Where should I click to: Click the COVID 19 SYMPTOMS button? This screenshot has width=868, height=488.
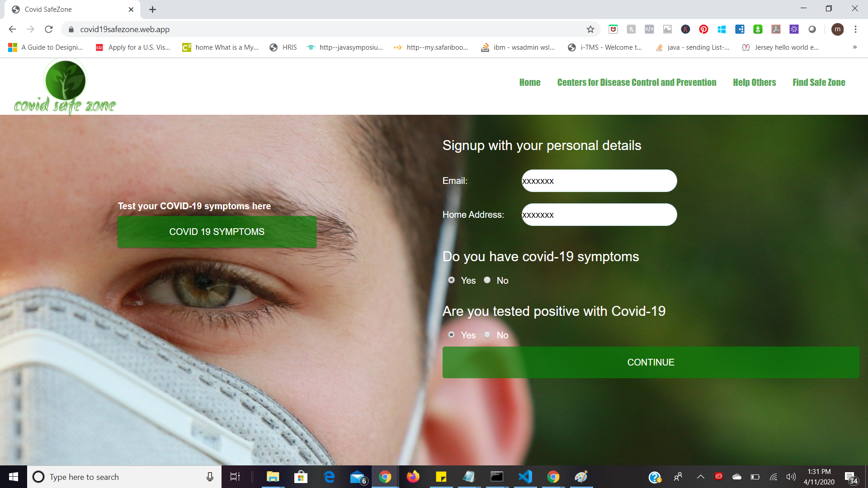pyautogui.click(x=217, y=232)
